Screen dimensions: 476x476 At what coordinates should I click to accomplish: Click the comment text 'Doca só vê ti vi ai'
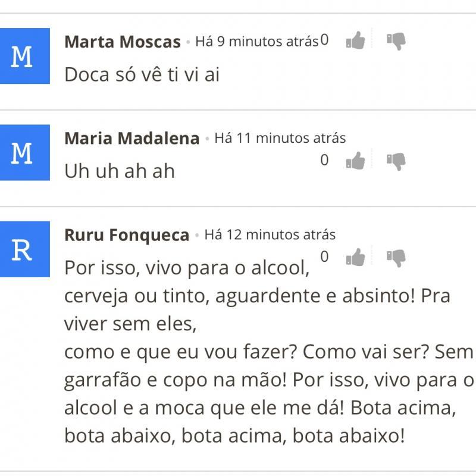click(142, 74)
